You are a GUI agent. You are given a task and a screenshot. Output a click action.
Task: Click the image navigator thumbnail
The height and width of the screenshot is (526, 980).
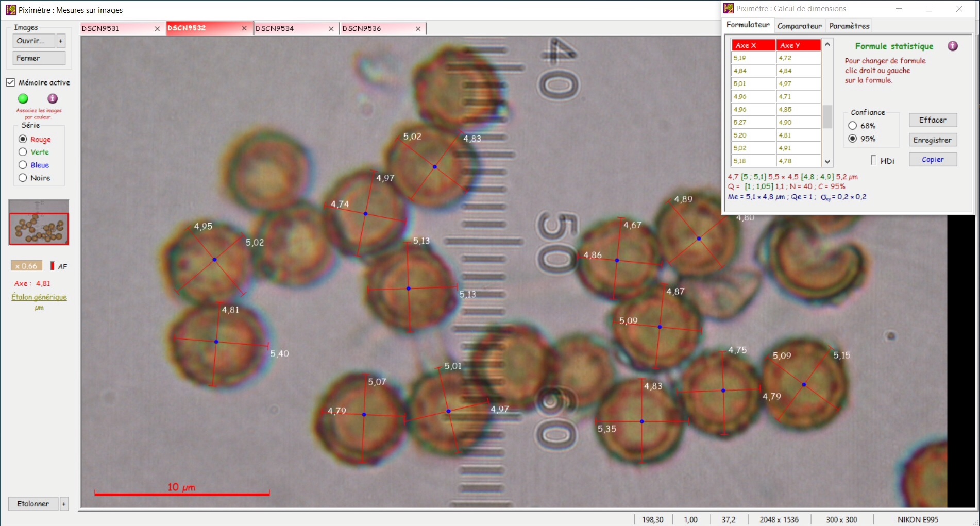coord(39,223)
